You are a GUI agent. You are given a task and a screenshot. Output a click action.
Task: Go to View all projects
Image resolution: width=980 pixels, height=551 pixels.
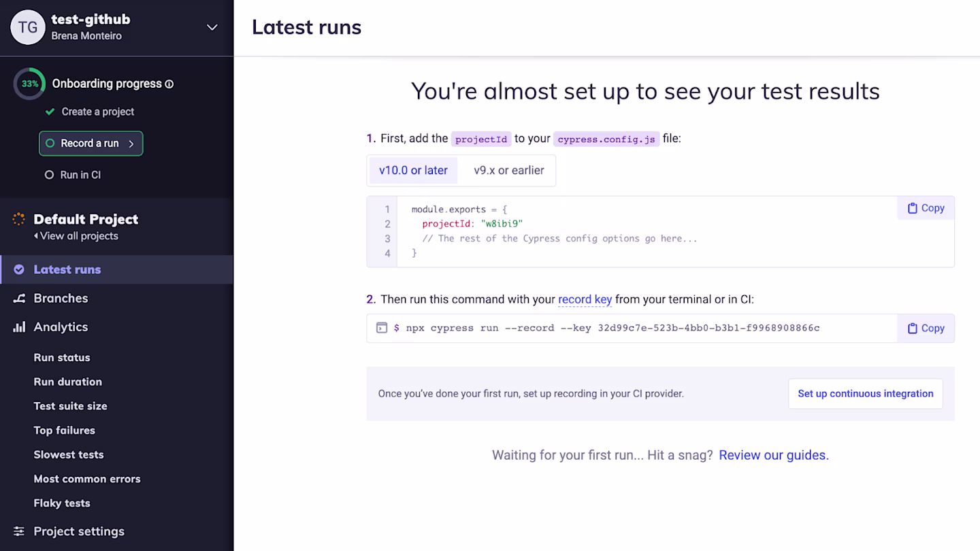(x=76, y=236)
